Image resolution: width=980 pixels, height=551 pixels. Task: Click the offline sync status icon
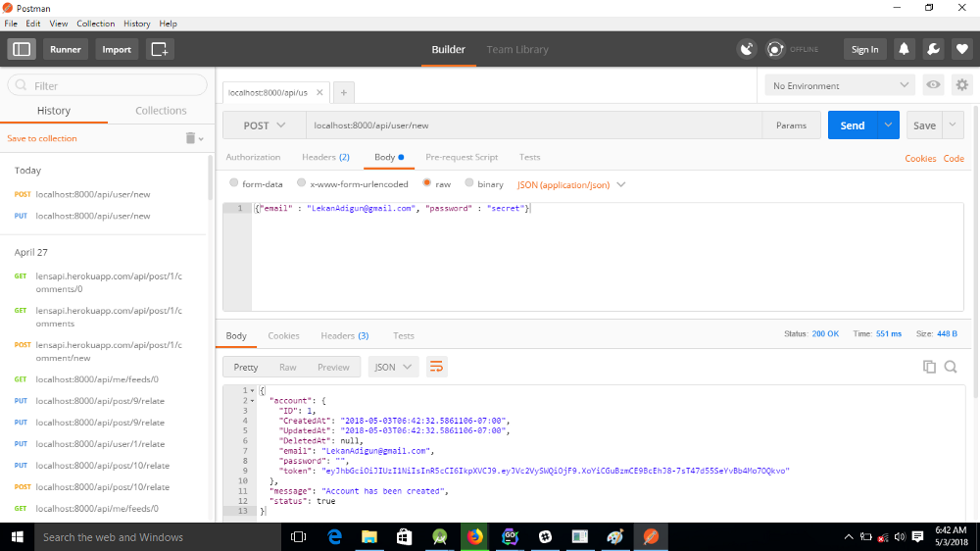pyautogui.click(x=775, y=49)
